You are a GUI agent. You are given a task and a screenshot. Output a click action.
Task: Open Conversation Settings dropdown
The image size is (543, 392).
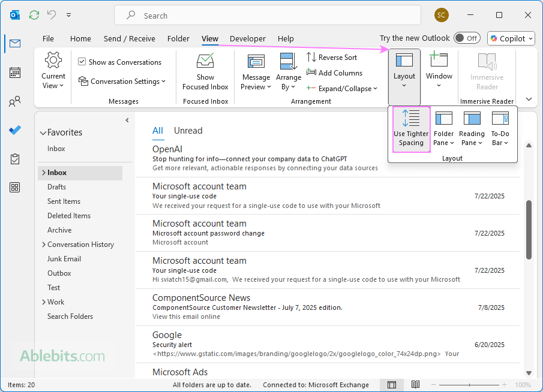(122, 82)
